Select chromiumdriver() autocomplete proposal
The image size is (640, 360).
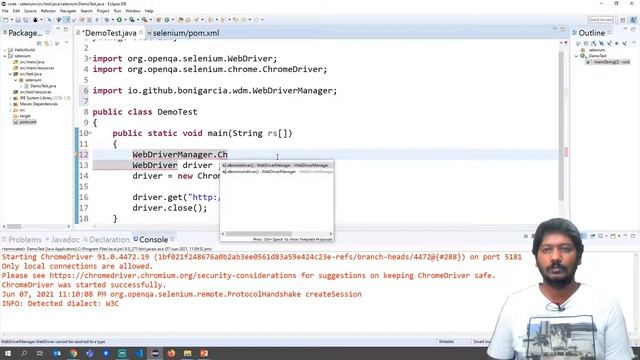(x=277, y=172)
